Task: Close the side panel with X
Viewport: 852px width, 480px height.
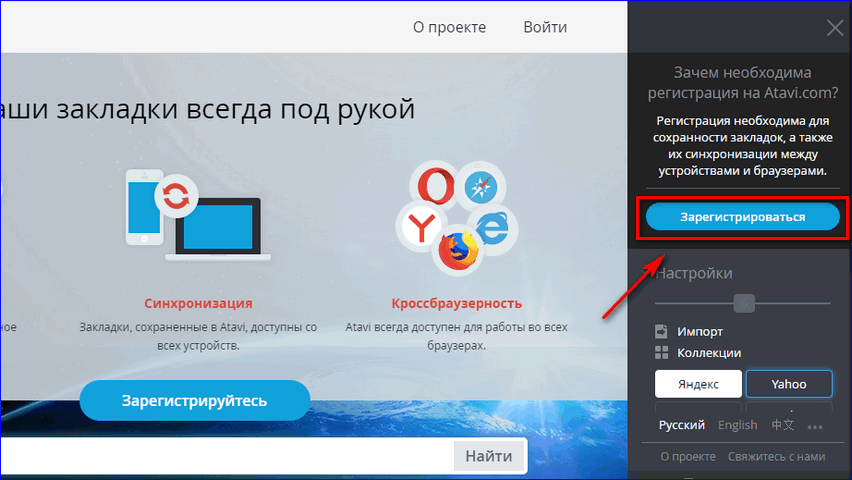Action: click(x=835, y=28)
